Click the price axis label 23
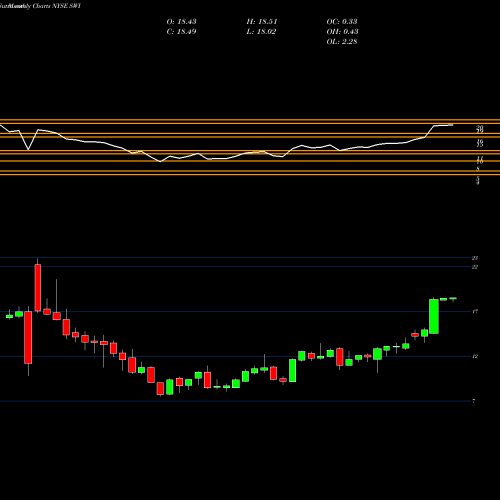Screen dimensions: 500x500 (x=475, y=258)
